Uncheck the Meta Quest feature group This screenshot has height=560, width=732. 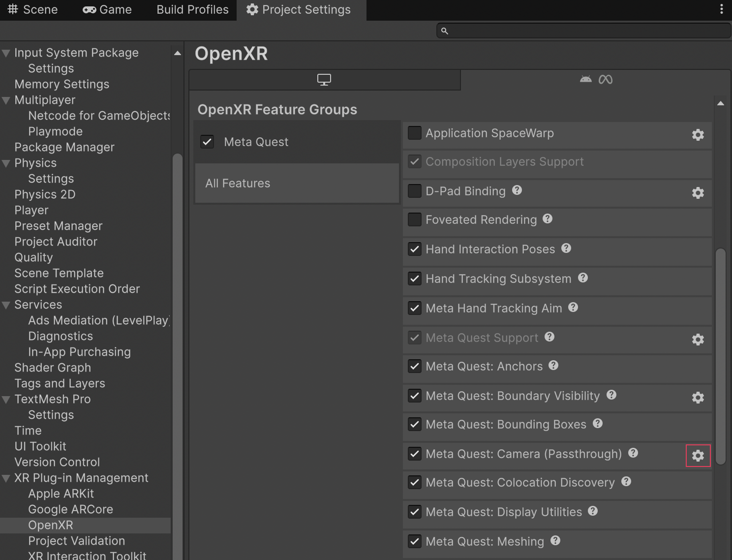click(207, 142)
